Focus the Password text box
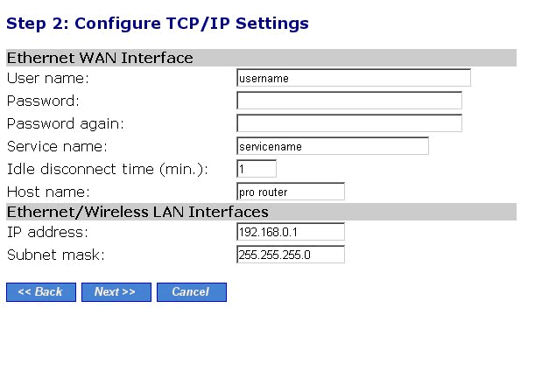549x392 pixels. [x=349, y=101]
